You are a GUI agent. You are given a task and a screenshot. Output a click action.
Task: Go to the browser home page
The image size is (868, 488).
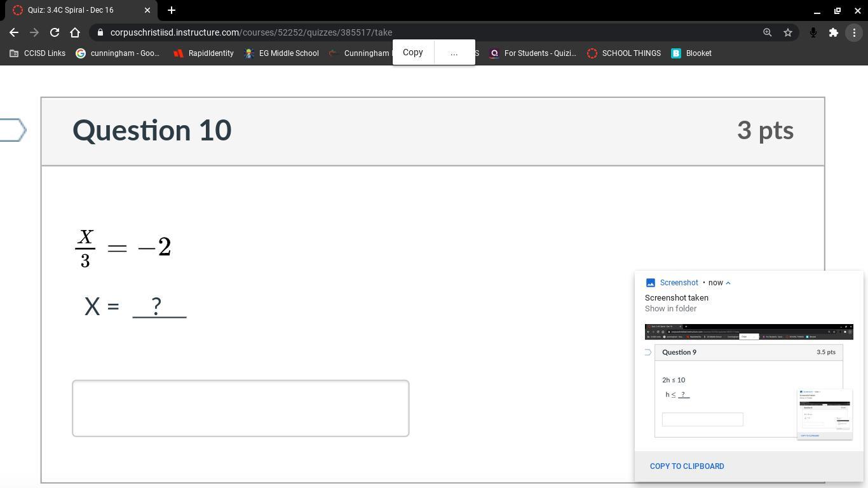75,32
